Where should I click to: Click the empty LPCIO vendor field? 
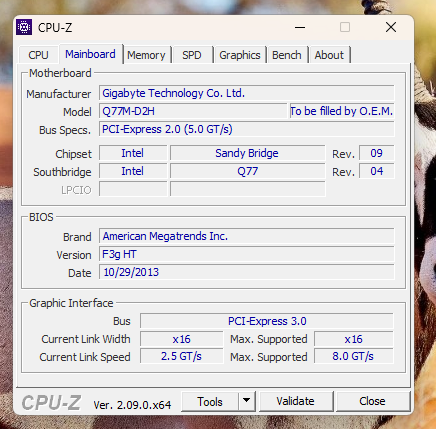(133, 189)
